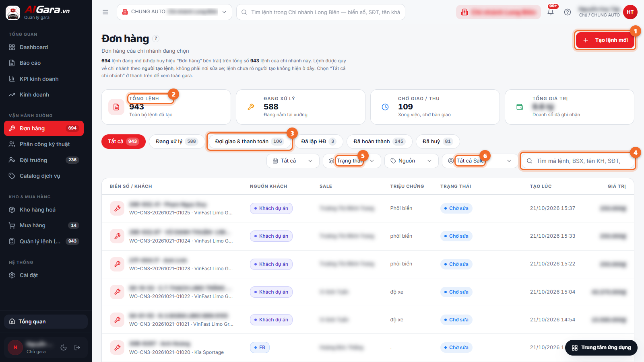Toggle the sidebar hamburger menu
The height and width of the screenshot is (362, 644).
pos(105,12)
